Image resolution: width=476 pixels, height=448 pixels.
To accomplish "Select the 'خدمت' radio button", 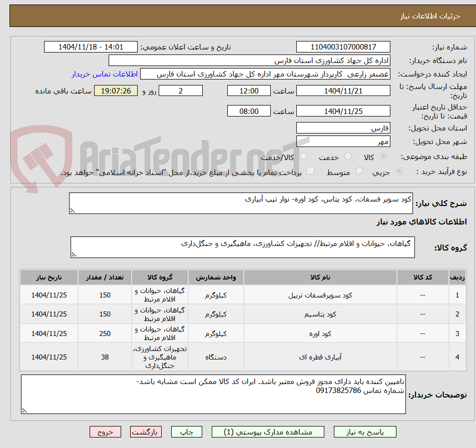I will click(x=348, y=156).
